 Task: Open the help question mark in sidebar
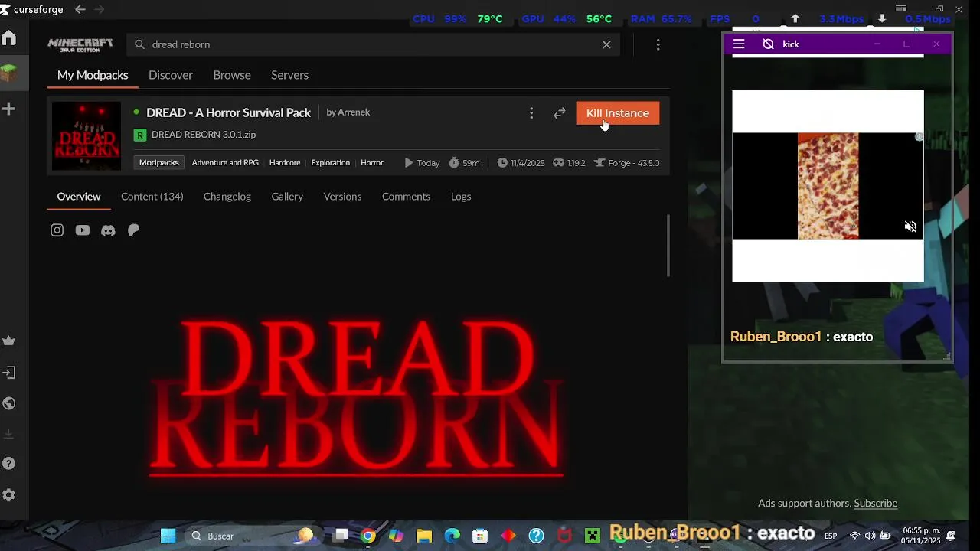click(9, 464)
